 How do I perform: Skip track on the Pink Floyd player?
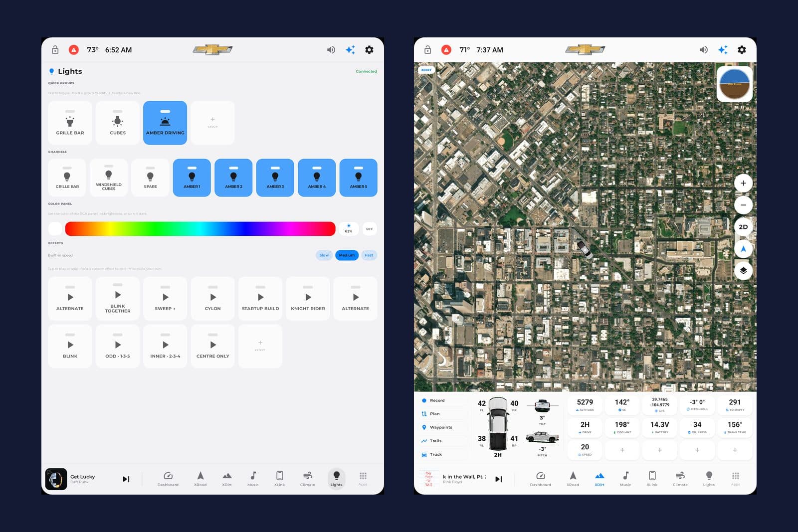499,479
